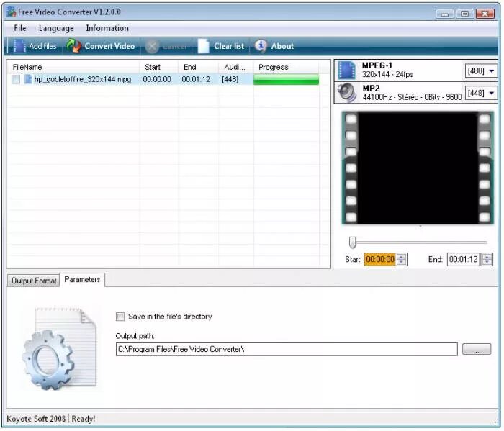Click the Audi... column header
The height and width of the screenshot is (431, 504).
tap(235, 67)
